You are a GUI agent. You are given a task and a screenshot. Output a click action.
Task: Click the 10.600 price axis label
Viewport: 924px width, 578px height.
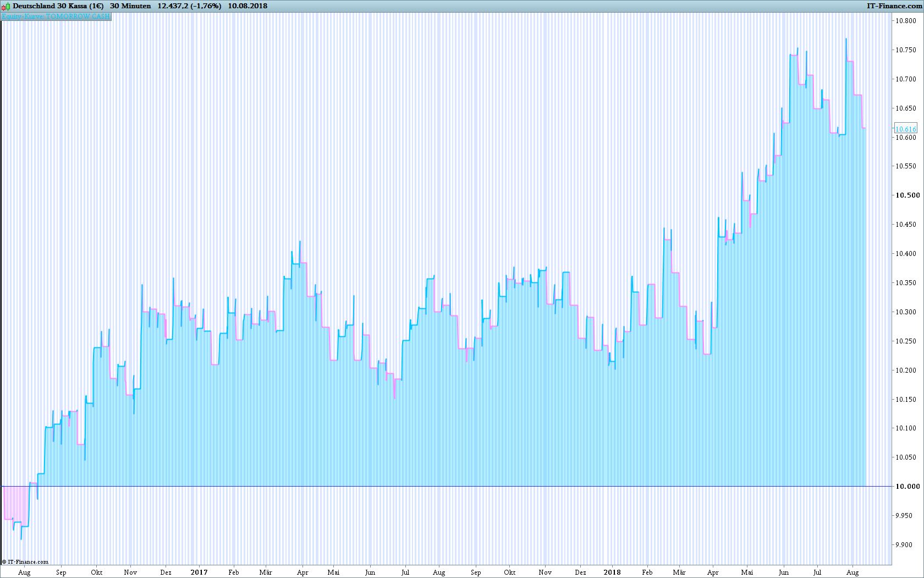coord(906,138)
